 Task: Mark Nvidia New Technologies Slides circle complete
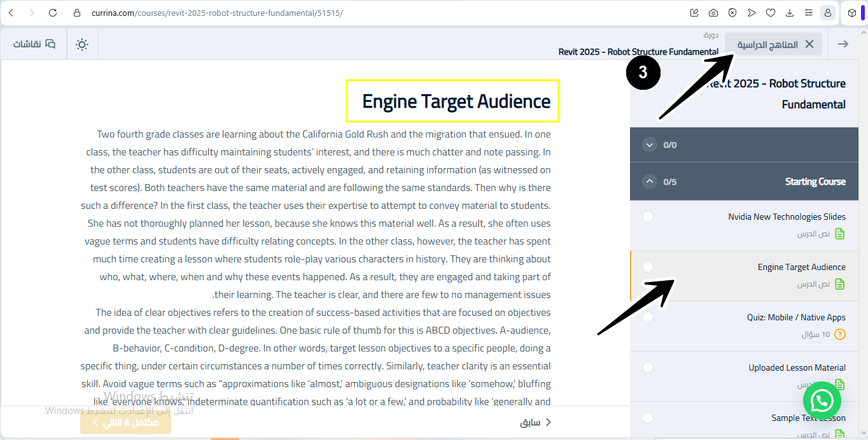pyautogui.click(x=648, y=216)
